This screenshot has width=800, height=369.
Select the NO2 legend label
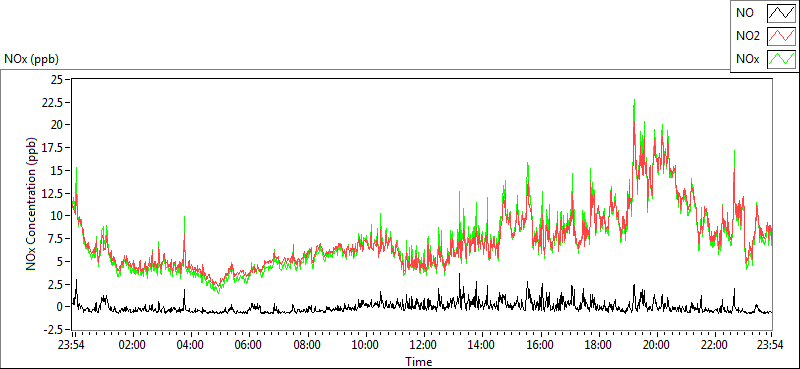pyautogui.click(x=747, y=36)
